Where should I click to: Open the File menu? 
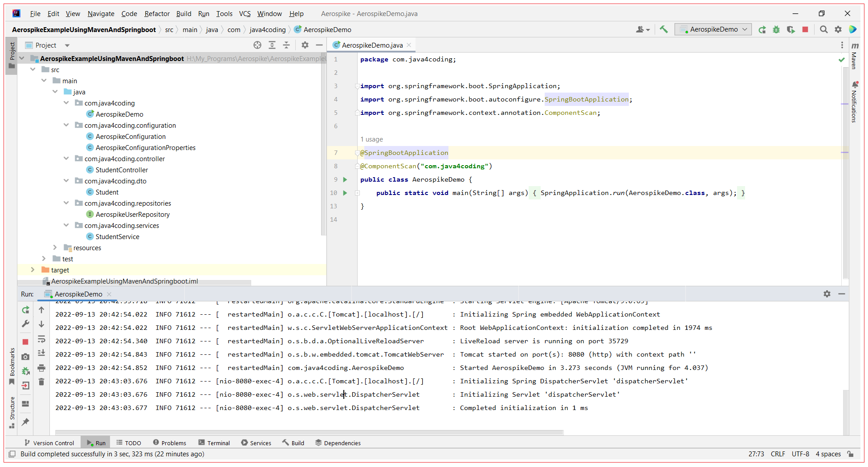tap(35, 14)
